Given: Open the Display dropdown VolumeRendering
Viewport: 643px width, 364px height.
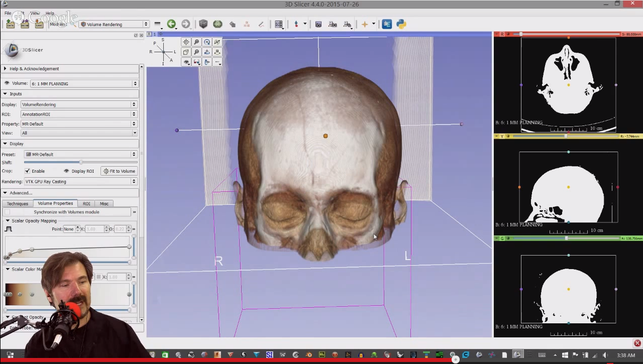Looking at the screenshot, I should click(x=78, y=104).
